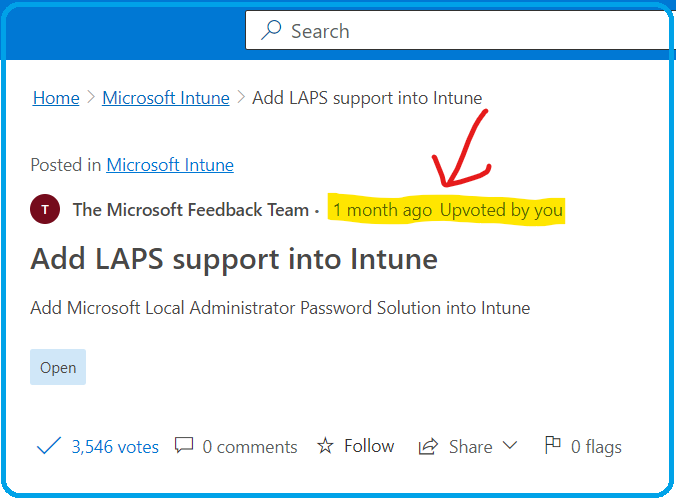Click the breadcrumb text Add LAPS support into Intune
The height and width of the screenshot is (500, 676).
click(x=367, y=98)
